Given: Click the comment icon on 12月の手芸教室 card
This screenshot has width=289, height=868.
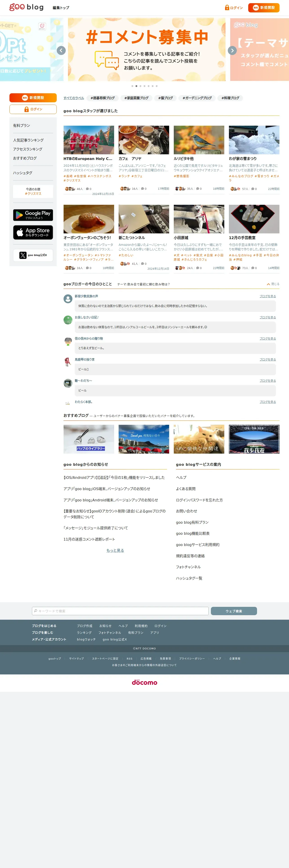Looking at the screenshot, I should (x=253, y=268).
